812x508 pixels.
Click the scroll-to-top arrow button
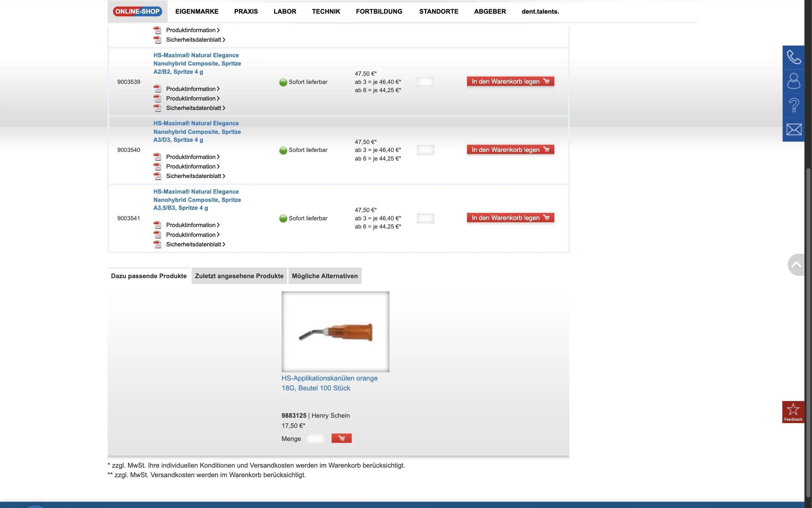(x=796, y=265)
